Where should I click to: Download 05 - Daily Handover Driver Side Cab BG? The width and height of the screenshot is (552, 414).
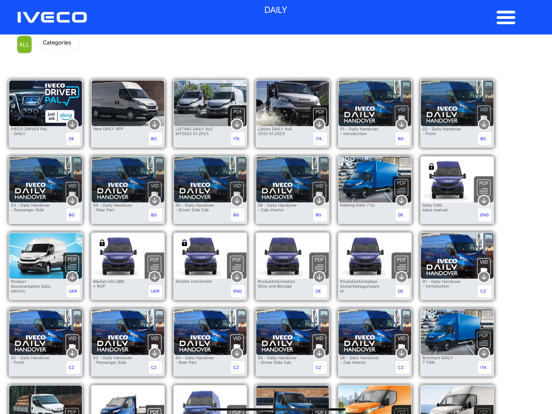(237, 201)
